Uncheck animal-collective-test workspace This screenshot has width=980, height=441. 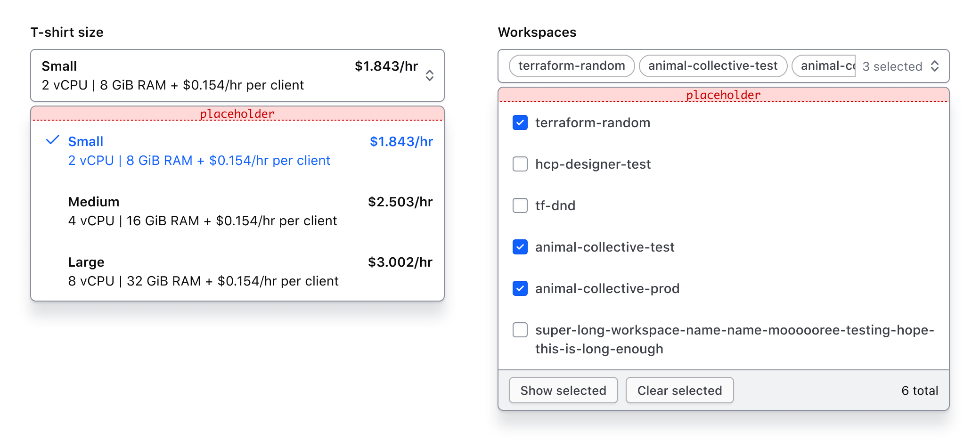coord(520,247)
